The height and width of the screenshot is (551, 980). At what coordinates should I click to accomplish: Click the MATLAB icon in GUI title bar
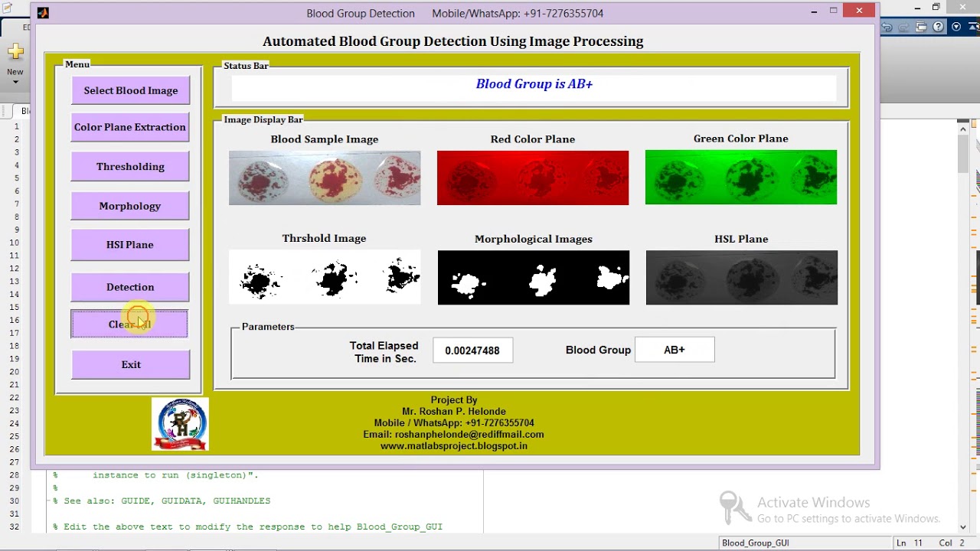click(43, 13)
